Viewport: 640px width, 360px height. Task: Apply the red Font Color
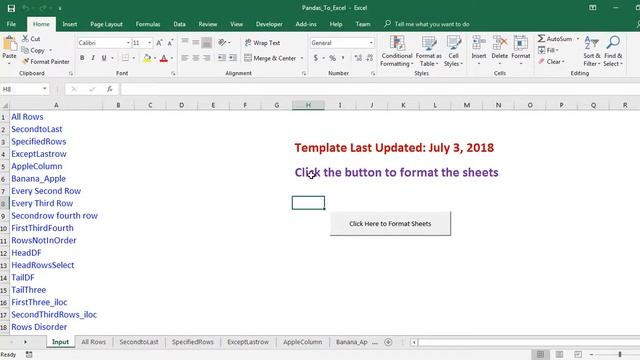point(164,58)
